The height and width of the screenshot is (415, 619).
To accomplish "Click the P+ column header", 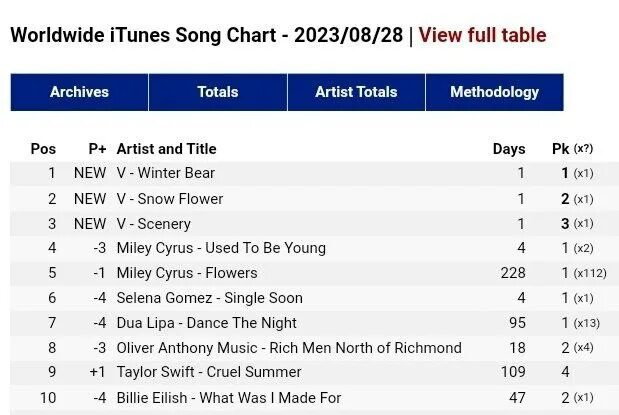I will pos(97,149).
